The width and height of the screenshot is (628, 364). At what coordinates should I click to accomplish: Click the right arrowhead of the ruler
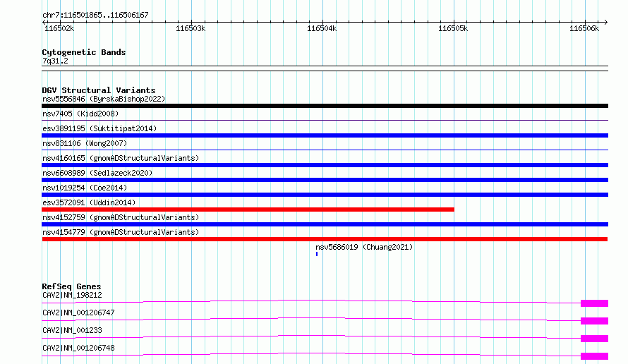coord(606,22)
